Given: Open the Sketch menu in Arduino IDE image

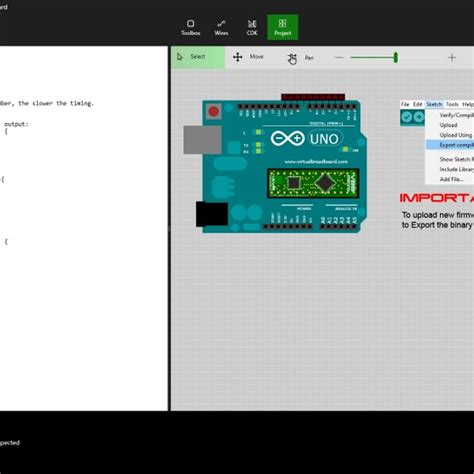Looking at the screenshot, I should click(434, 104).
